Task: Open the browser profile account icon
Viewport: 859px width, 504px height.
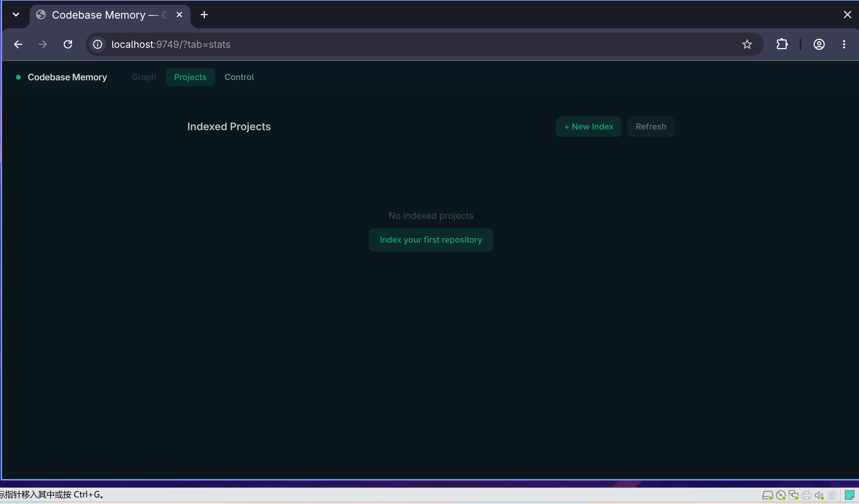Action: (819, 44)
